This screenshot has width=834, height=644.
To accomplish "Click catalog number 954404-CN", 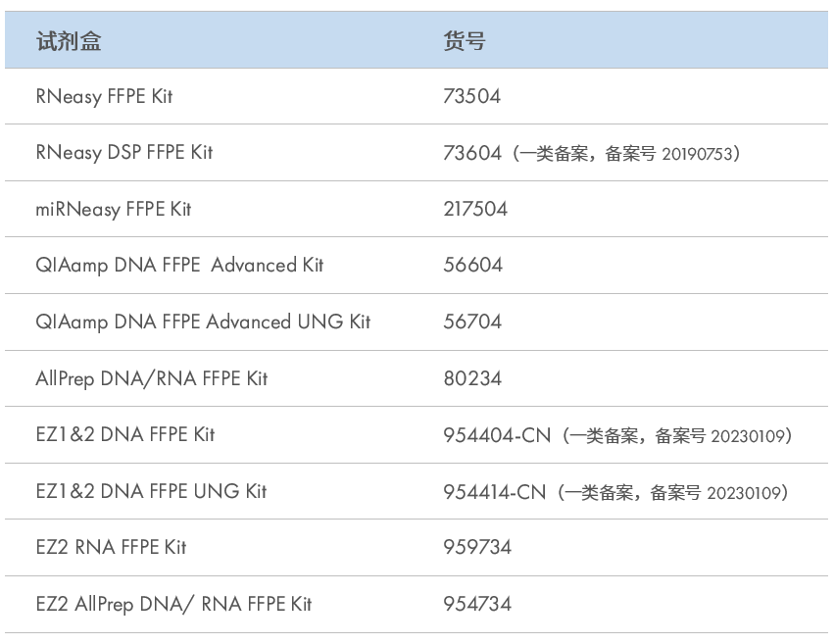I will point(494,434).
